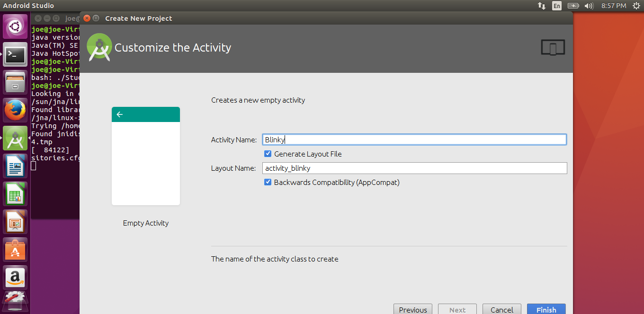Open the session gear menu

(636, 6)
